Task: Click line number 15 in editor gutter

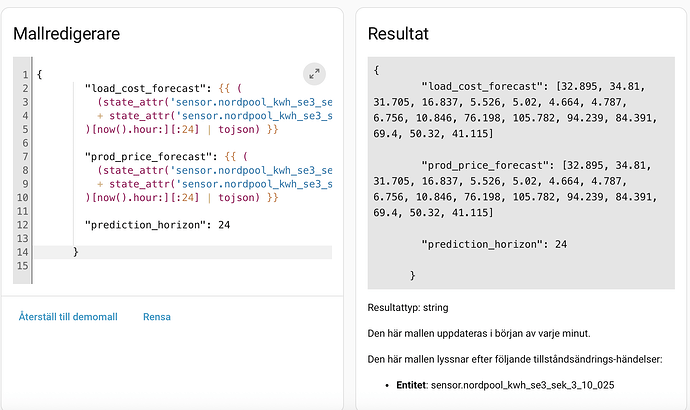Action: click(22, 266)
